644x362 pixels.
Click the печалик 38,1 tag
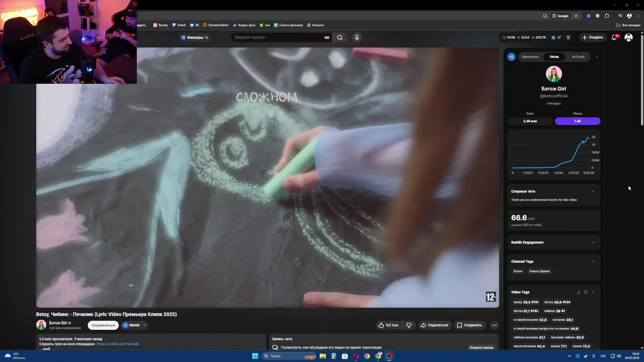coord(562,320)
